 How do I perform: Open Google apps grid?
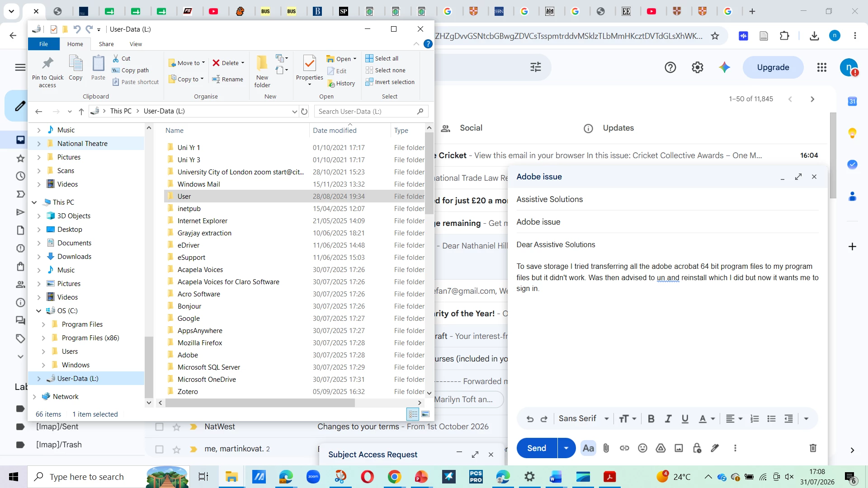[822, 67]
